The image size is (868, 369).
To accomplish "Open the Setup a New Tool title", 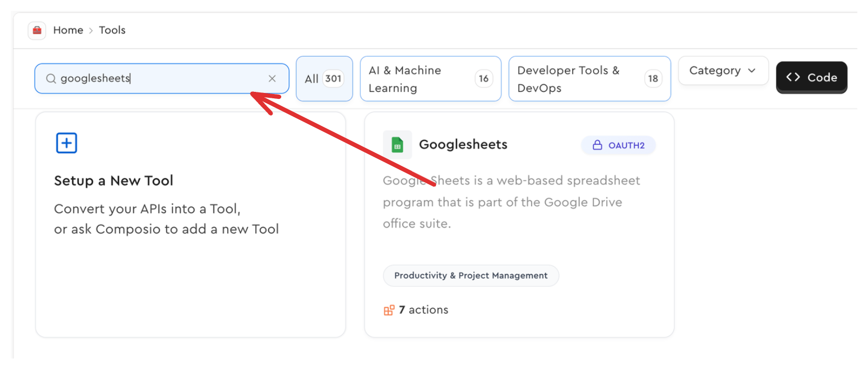I will click(114, 180).
